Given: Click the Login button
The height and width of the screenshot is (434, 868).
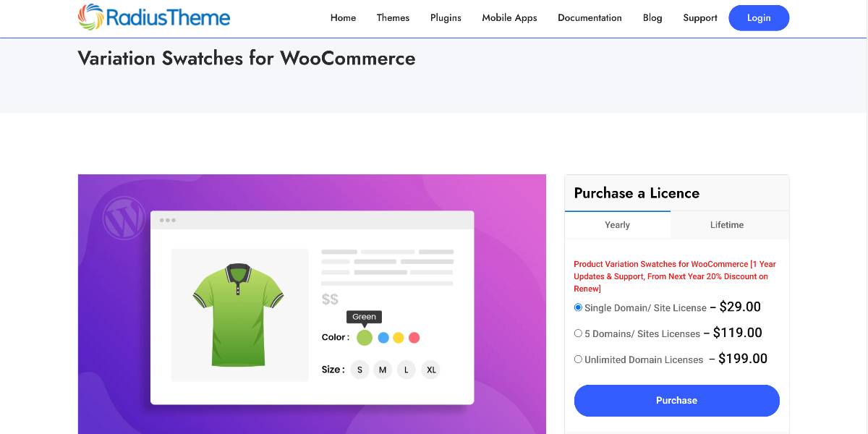Looking at the screenshot, I should pyautogui.click(x=759, y=18).
